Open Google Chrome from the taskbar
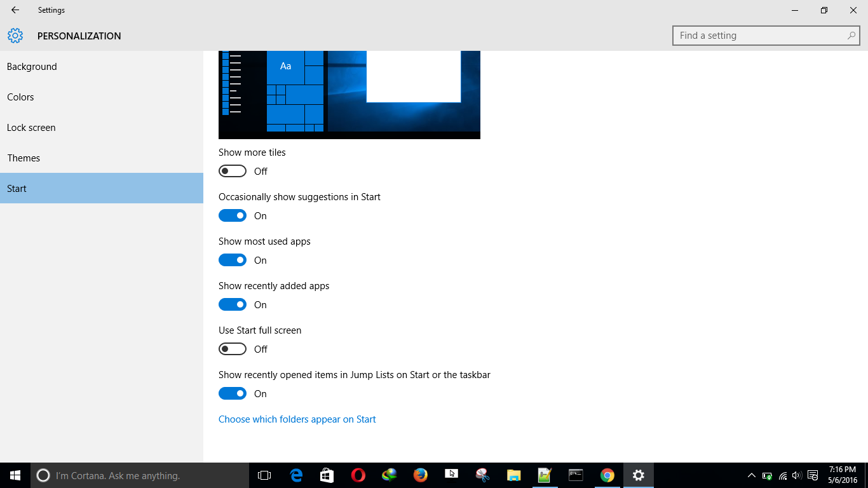This screenshot has width=868, height=488. coord(607,475)
